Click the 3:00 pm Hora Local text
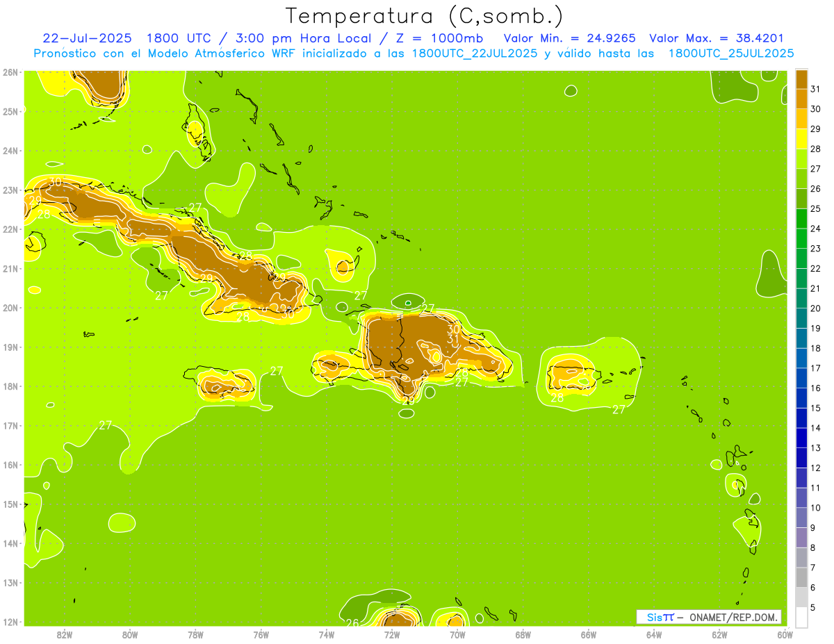Screen dimensions: 834x644 click(x=300, y=38)
